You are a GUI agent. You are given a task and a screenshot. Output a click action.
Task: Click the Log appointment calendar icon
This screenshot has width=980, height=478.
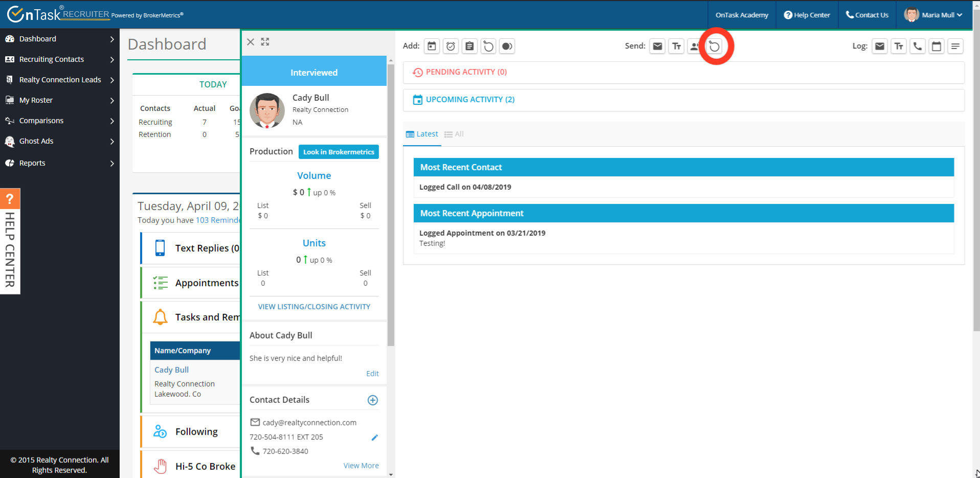[937, 46]
